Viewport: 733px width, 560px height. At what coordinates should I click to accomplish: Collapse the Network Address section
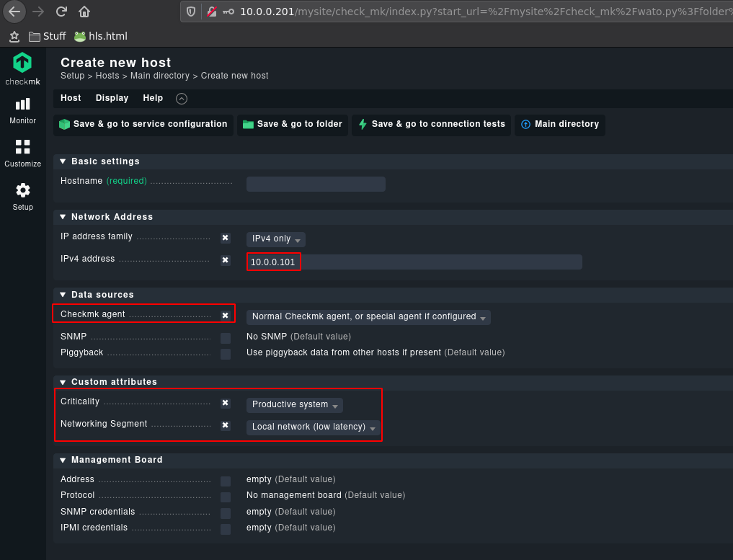[63, 217]
